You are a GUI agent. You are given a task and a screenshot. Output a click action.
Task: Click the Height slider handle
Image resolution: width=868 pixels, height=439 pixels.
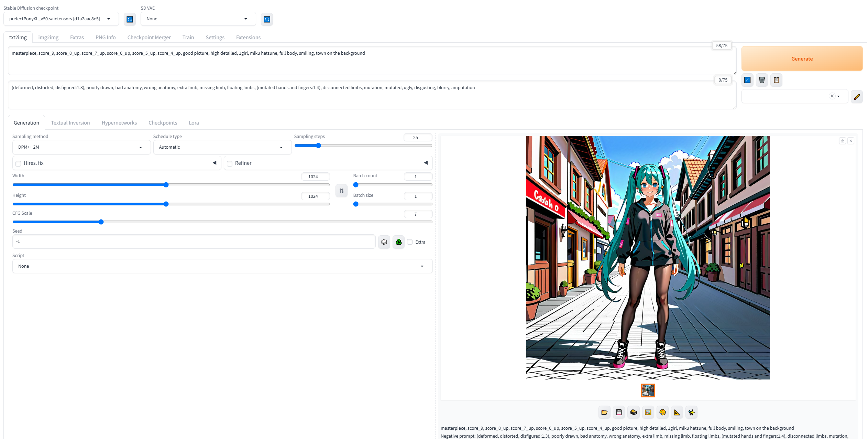pyautogui.click(x=166, y=204)
